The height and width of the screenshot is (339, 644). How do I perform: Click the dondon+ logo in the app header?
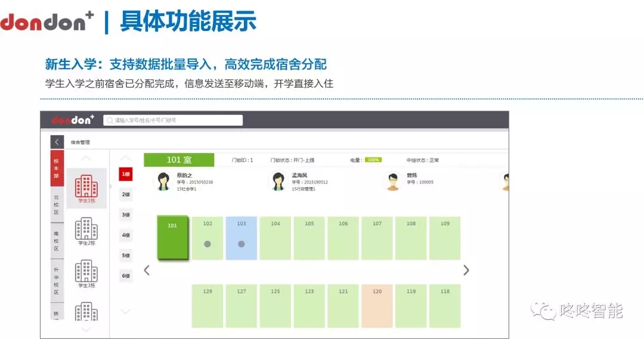pyautogui.click(x=73, y=120)
